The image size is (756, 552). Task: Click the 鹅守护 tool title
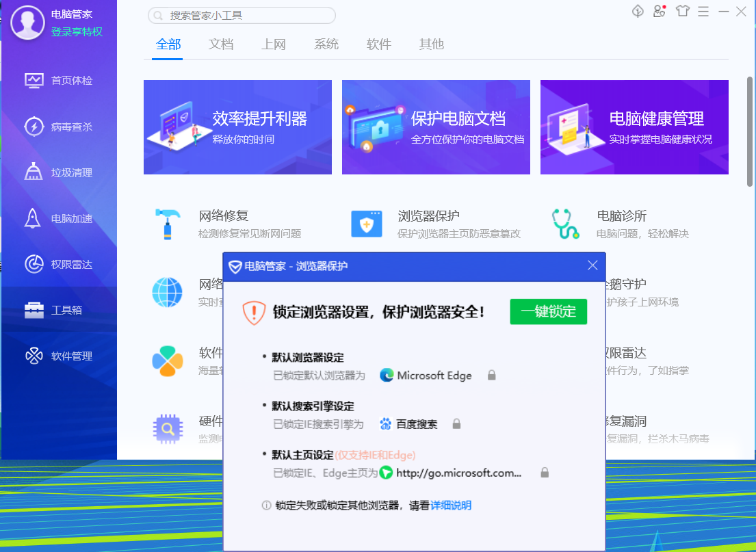pos(626,285)
